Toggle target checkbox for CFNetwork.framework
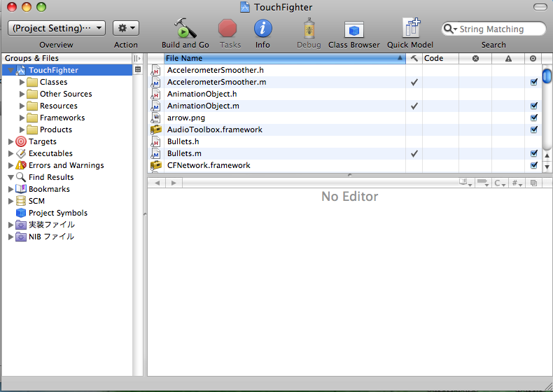This screenshot has width=553, height=392. pos(534,165)
